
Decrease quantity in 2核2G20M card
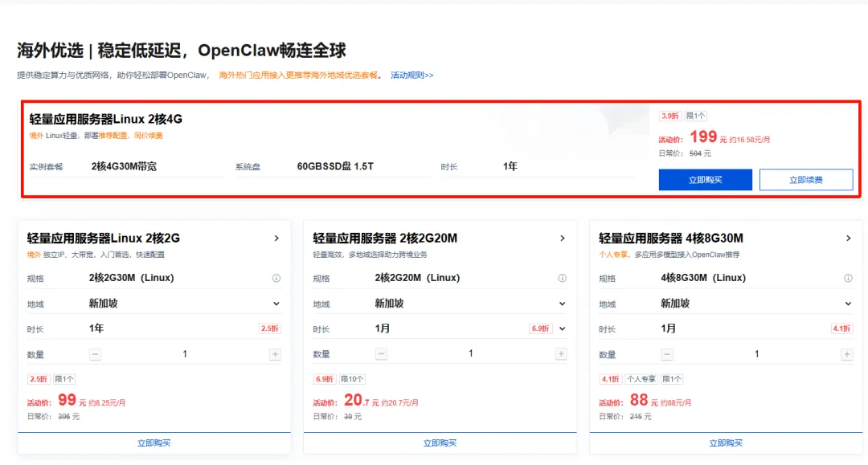point(381,353)
